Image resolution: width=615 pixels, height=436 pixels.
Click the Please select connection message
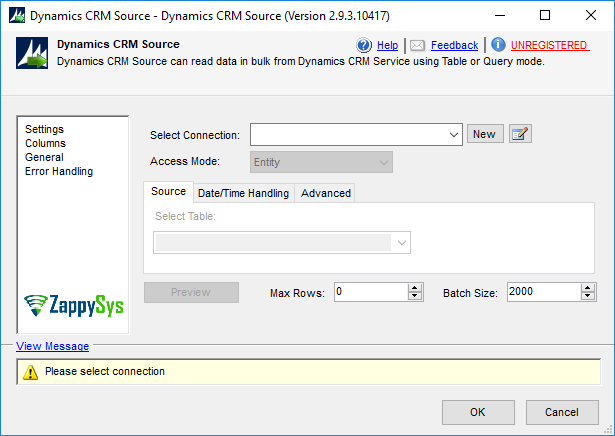105,372
